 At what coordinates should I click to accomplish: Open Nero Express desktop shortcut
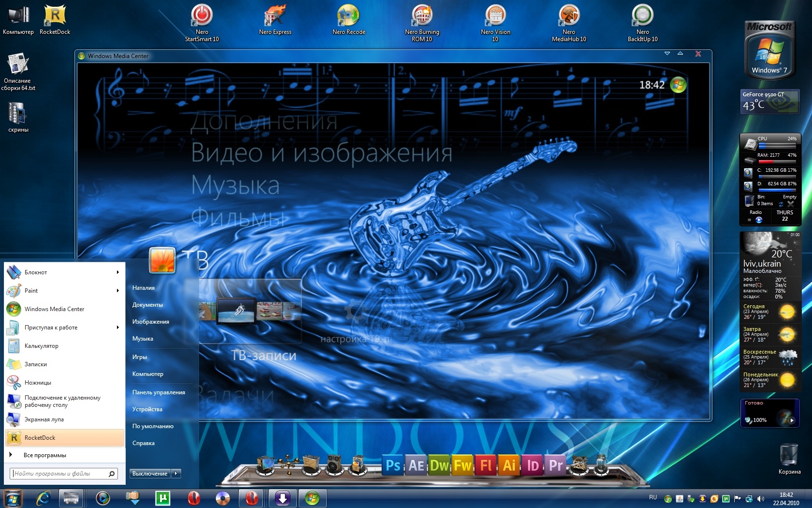click(275, 19)
